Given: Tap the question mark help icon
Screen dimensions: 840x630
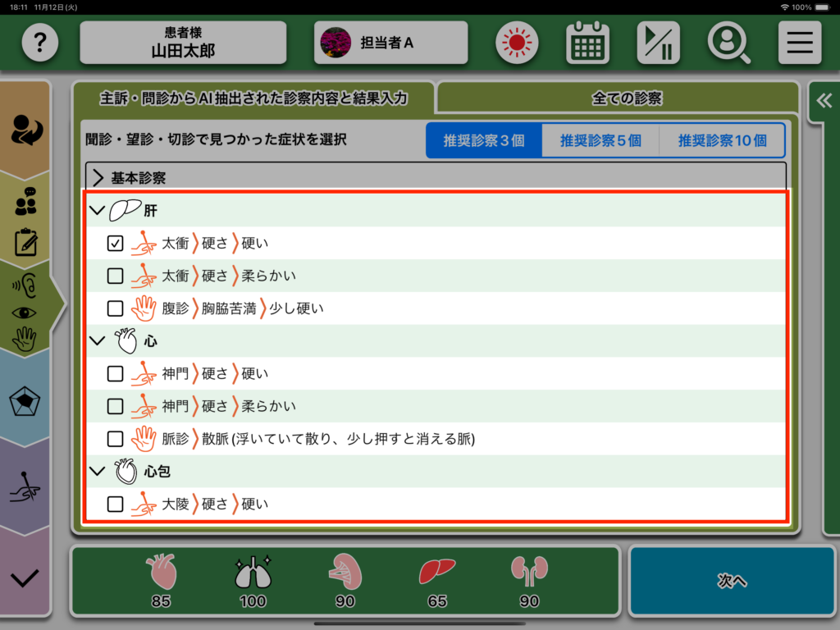Looking at the screenshot, I should click(40, 43).
